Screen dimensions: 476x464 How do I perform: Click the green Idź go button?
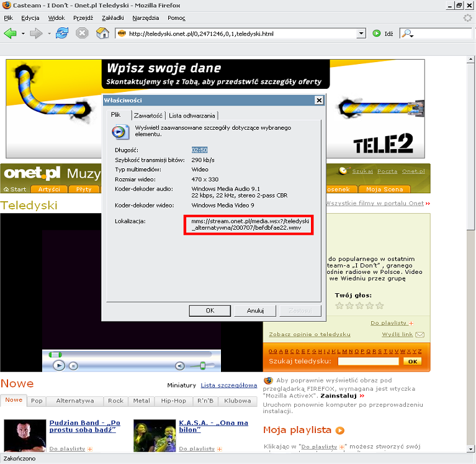382,34
